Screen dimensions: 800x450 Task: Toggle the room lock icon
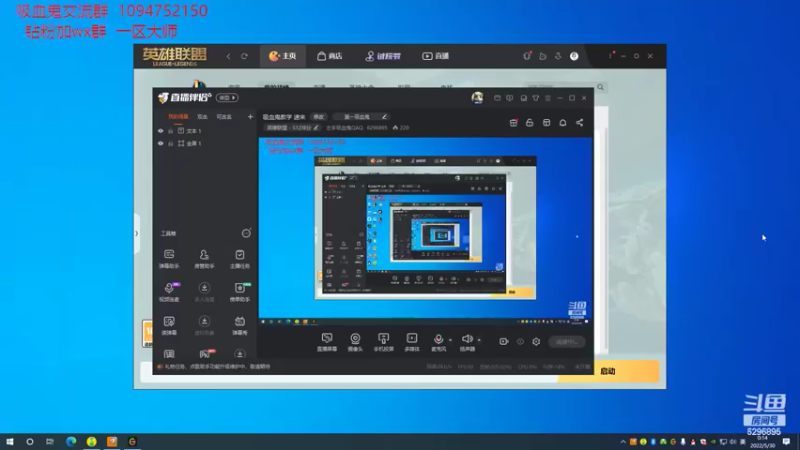click(530, 122)
